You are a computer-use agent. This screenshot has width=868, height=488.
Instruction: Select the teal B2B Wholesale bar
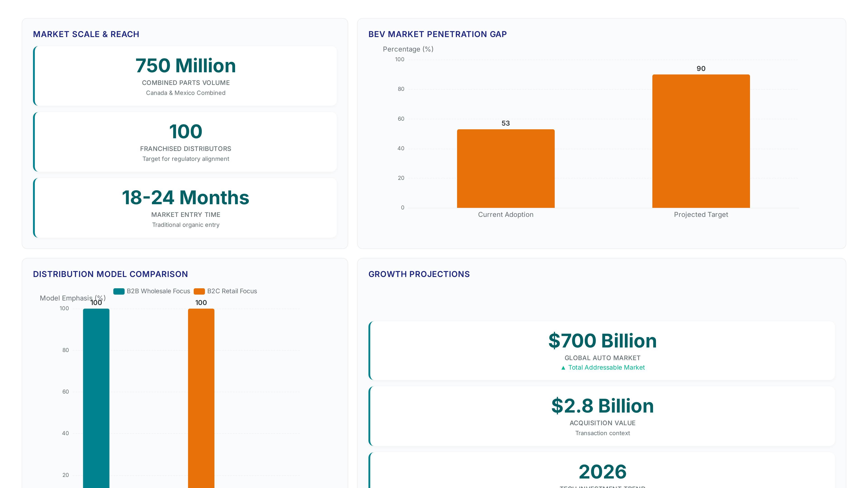[96, 398]
